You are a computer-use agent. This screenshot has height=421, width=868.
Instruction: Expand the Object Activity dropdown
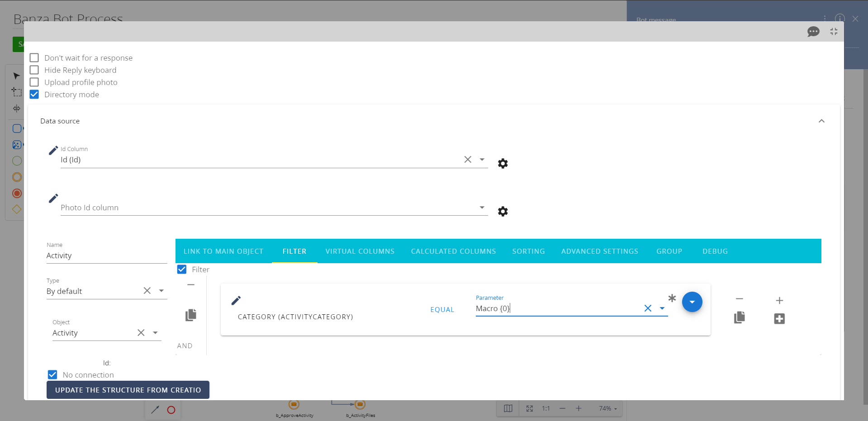coord(156,332)
